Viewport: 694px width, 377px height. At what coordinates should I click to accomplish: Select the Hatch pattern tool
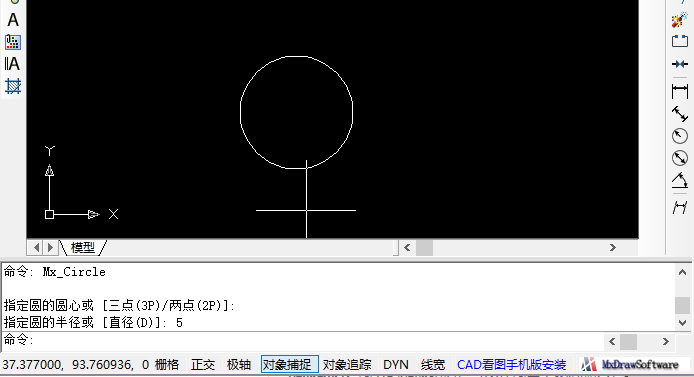[x=13, y=86]
